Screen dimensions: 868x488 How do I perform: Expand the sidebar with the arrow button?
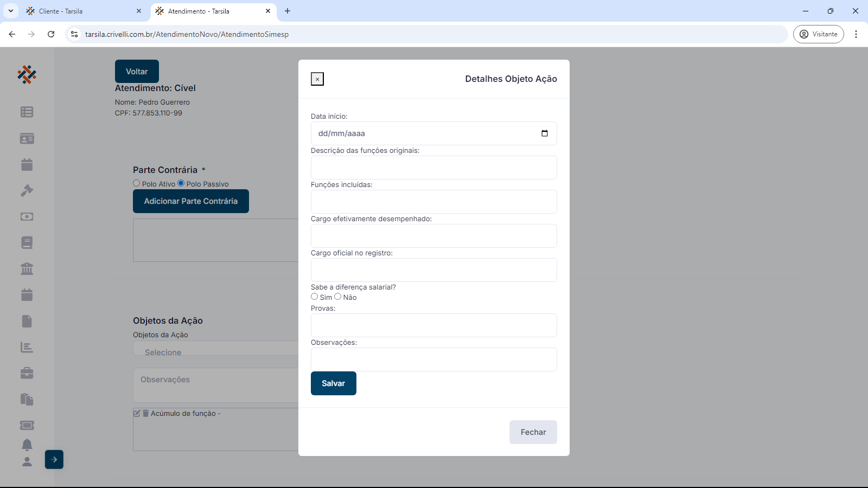pyautogui.click(x=54, y=459)
